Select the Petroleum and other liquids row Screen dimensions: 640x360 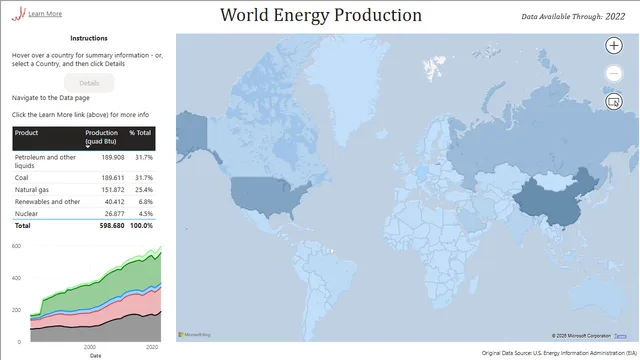pos(84,161)
